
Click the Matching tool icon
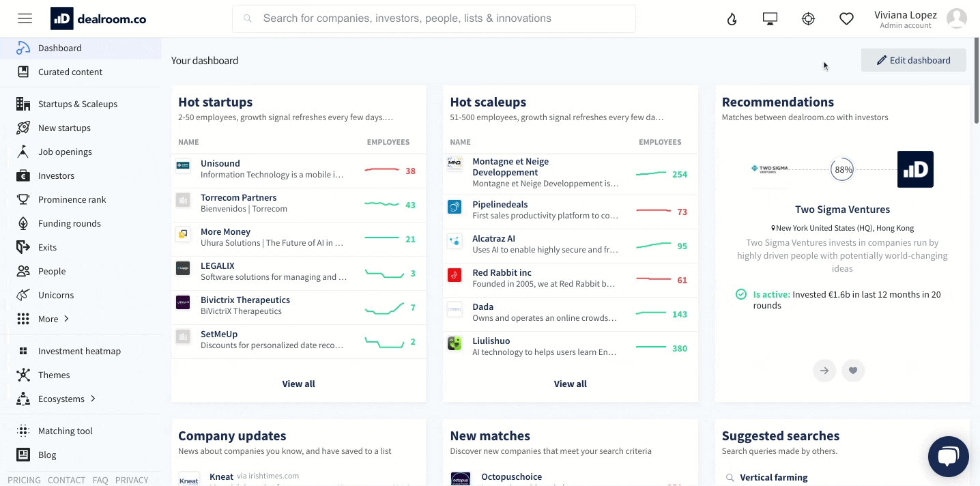click(23, 431)
